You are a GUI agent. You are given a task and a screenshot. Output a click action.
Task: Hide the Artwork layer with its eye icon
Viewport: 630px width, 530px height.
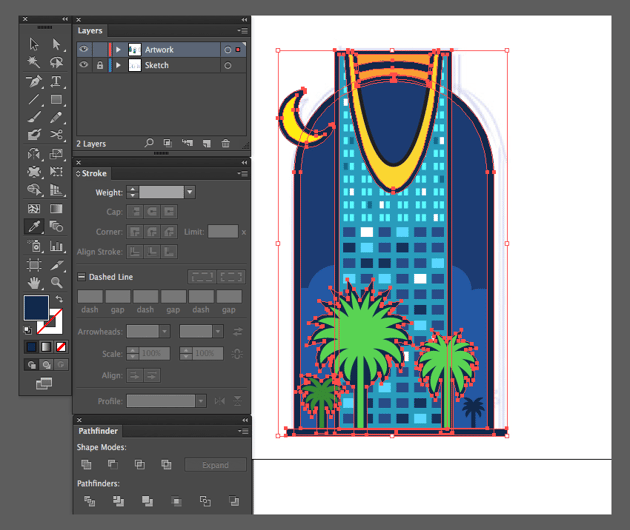(84, 49)
